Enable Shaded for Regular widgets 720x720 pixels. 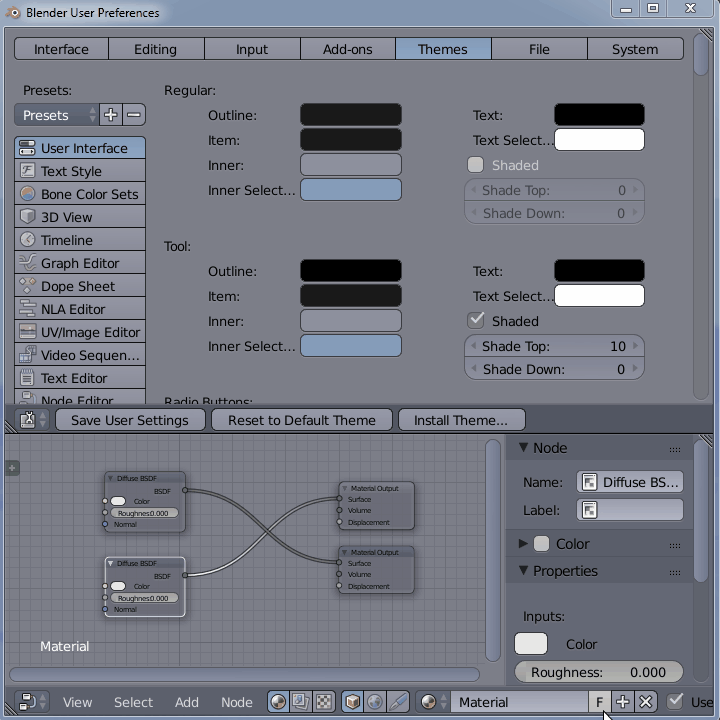click(x=476, y=165)
